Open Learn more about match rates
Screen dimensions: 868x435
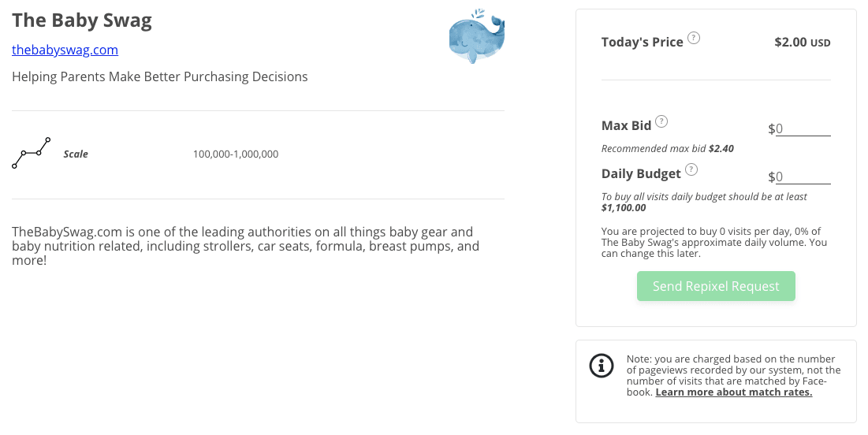(733, 392)
